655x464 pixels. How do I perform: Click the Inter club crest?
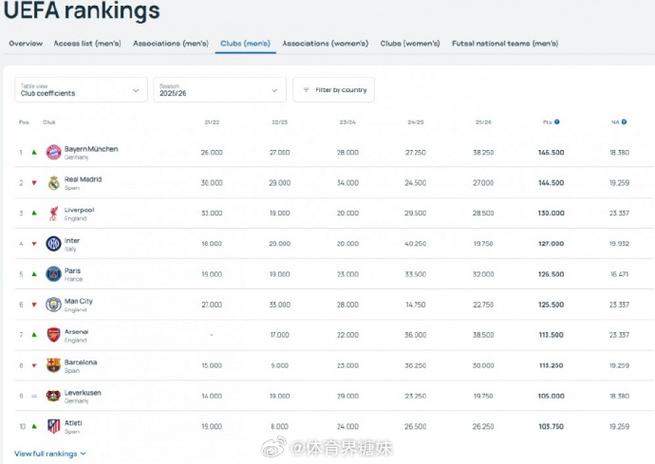53,243
